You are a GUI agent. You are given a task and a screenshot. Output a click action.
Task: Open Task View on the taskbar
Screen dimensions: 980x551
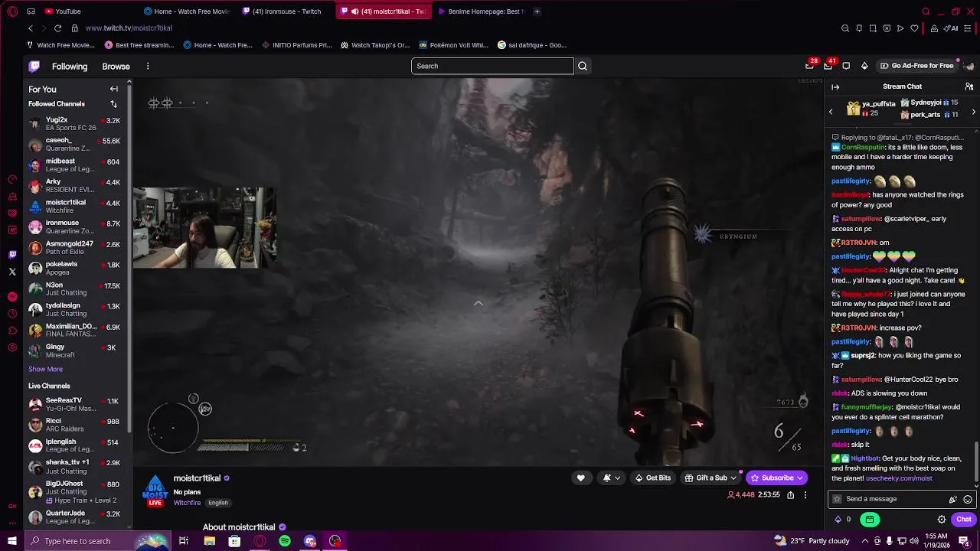click(184, 541)
